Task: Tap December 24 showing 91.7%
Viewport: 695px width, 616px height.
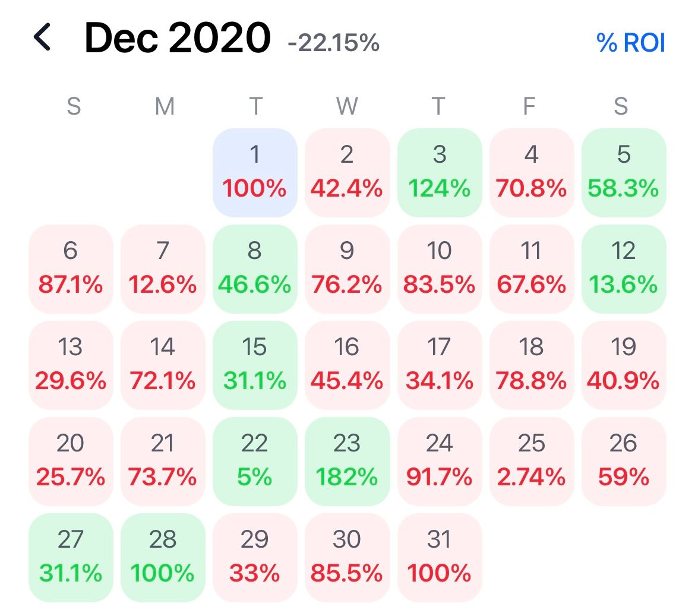Action: pos(439,461)
